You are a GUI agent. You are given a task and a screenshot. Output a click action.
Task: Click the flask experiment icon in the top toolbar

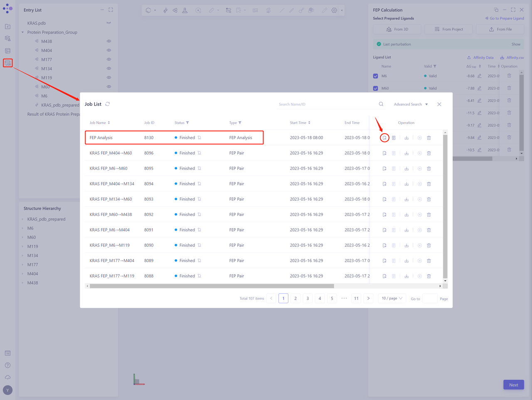tap(185, 10)
